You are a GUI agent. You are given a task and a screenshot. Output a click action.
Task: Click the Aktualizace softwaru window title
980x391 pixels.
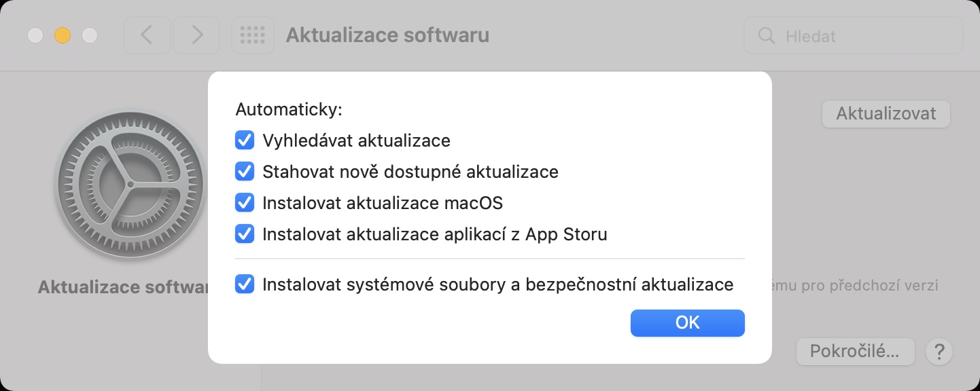(x=387, y=35)
